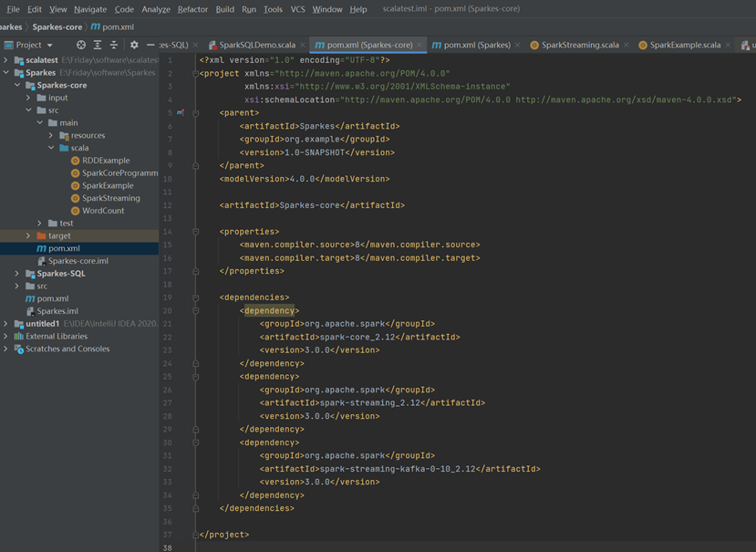Expand the scalatest project node

5,60
